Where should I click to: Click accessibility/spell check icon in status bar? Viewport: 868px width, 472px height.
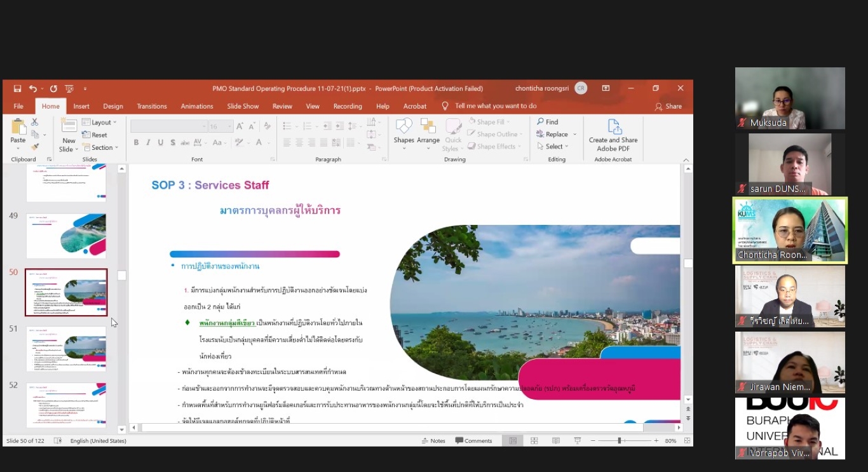[58, 441]
